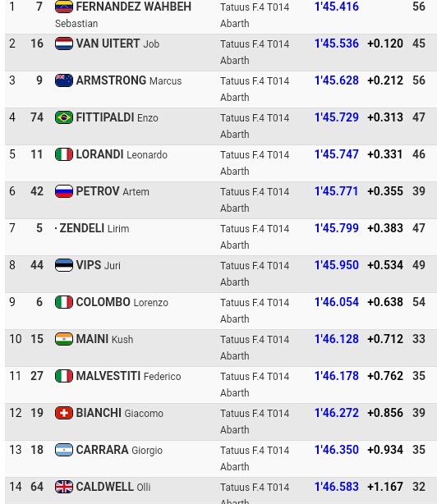This screenshot has width=437, height=504.
Task: Select the ZENDELI Lirim driver name
Action: [x=94, y=228]
